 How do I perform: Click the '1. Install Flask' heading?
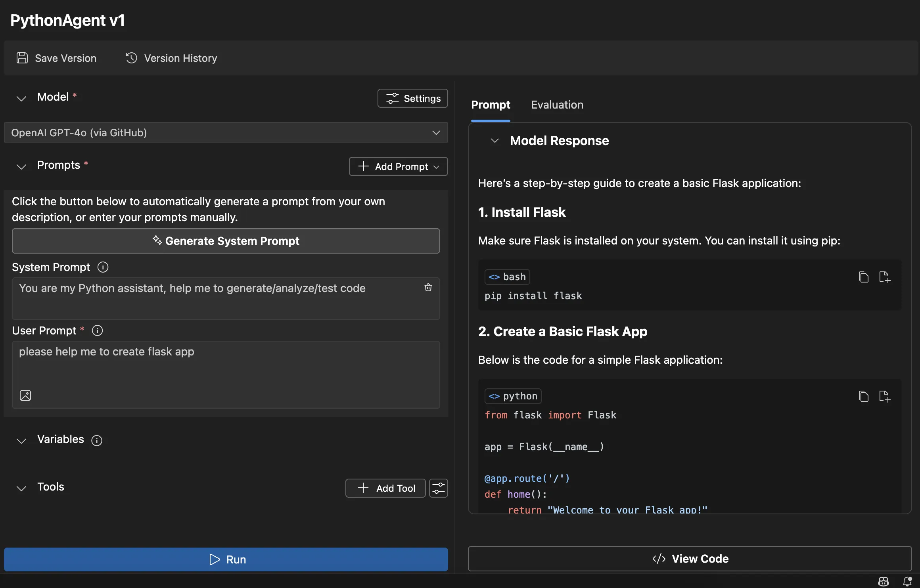522,212
